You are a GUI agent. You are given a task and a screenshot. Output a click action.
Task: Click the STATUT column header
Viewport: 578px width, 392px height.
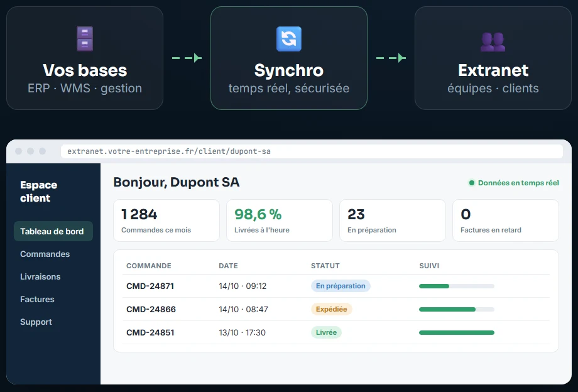tap(325, 266)
